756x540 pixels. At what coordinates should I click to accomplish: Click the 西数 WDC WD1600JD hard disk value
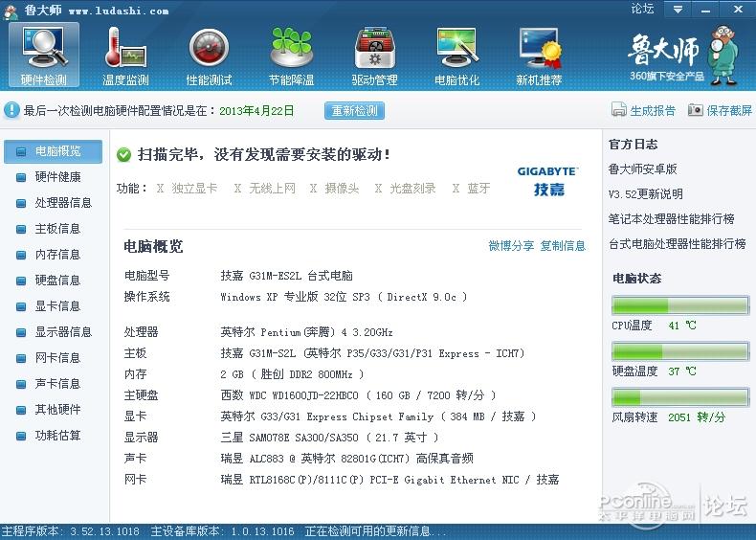click(358, 395)
